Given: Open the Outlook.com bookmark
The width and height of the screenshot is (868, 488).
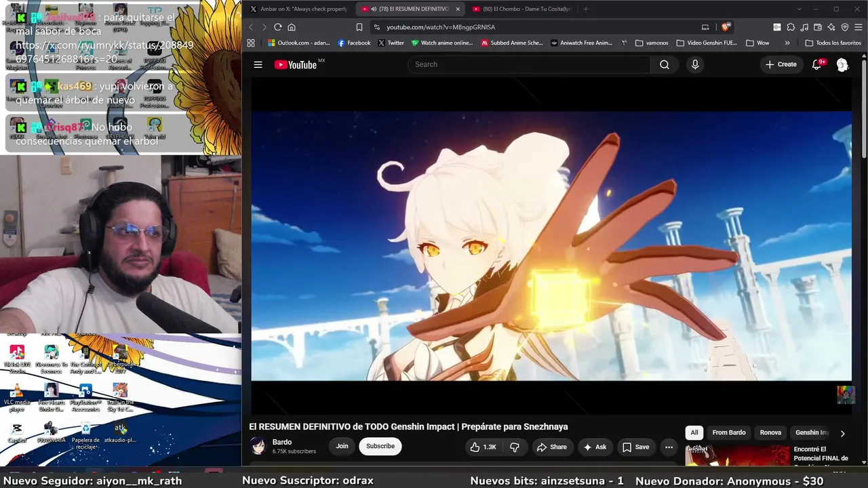Looking at the screenshot, I should pos(299,43).
